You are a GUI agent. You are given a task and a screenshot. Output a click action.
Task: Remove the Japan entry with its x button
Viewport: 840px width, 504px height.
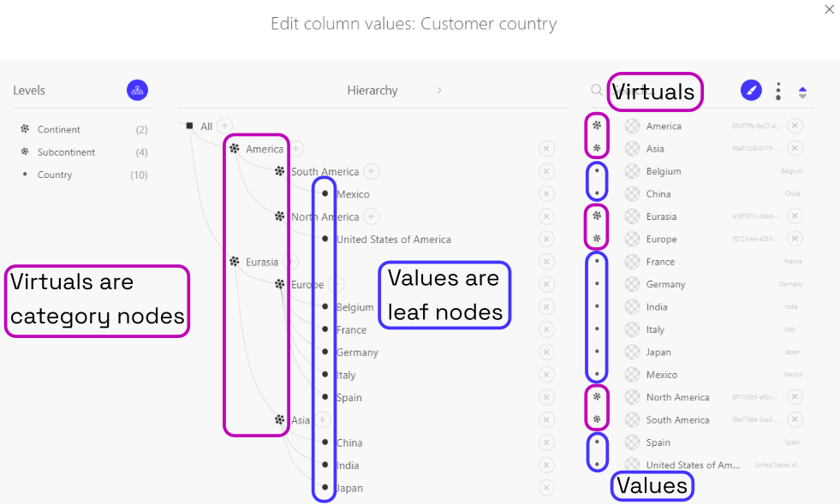coord(546,488)
